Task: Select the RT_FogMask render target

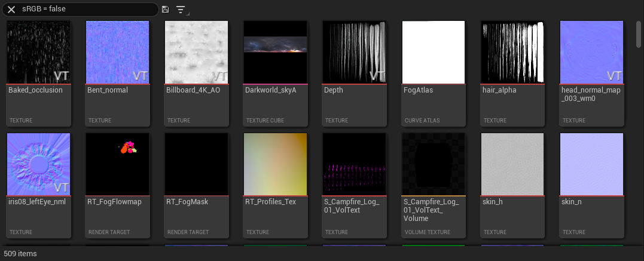Action: point(197,164)
